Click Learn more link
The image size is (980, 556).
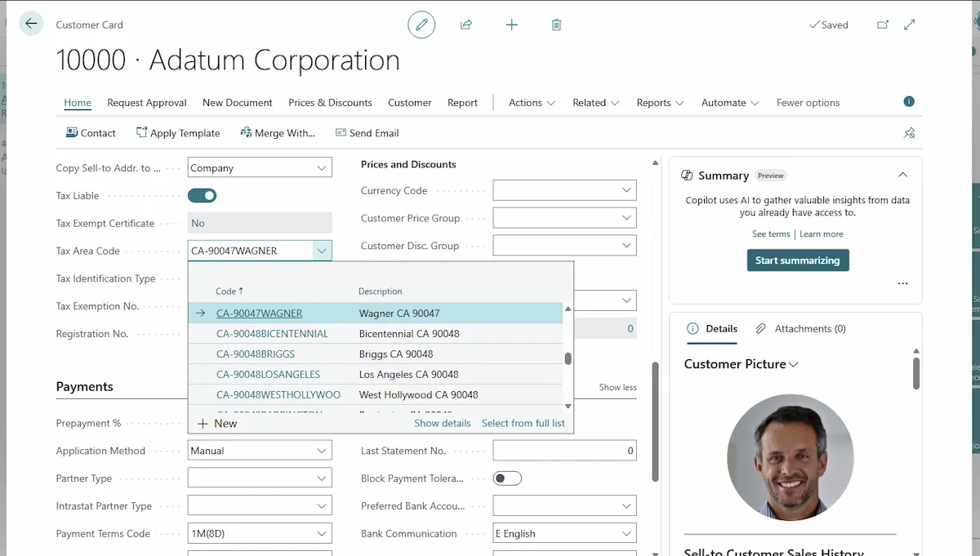coord(822,234)
